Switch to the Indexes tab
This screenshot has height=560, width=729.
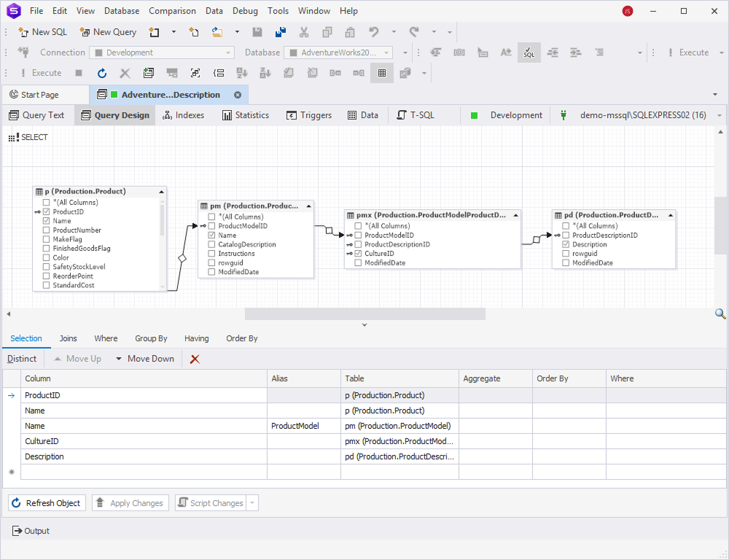click(x=183, y=115)
